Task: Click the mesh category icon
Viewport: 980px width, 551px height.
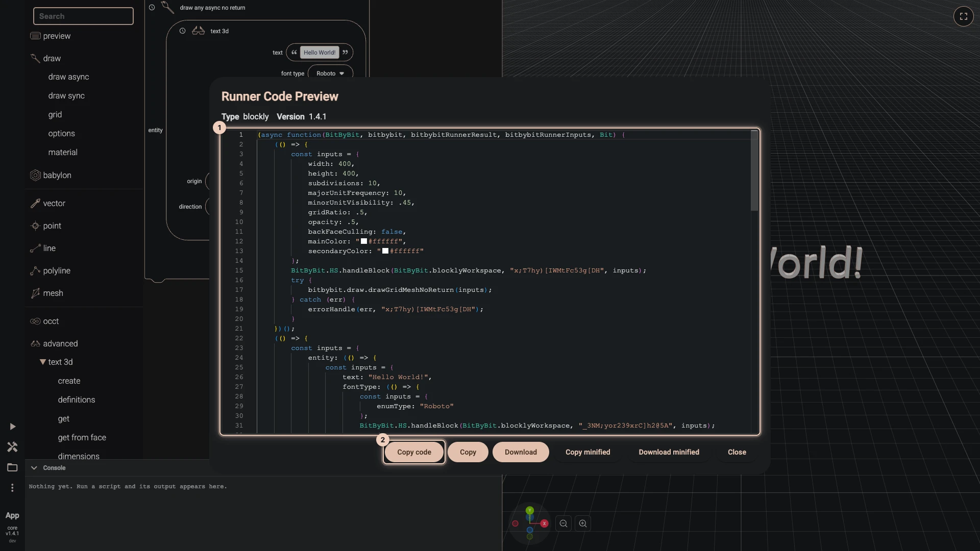Action: tap(35, 293)
